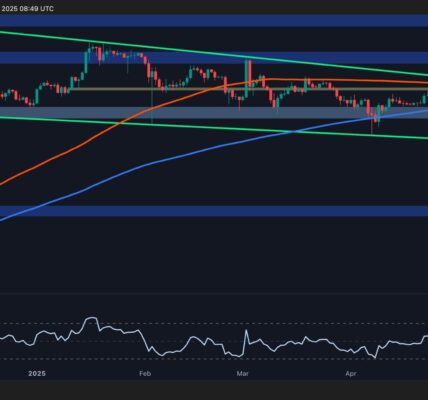
Task: Click the long-wick candle in early February
Action: point(152,97)
